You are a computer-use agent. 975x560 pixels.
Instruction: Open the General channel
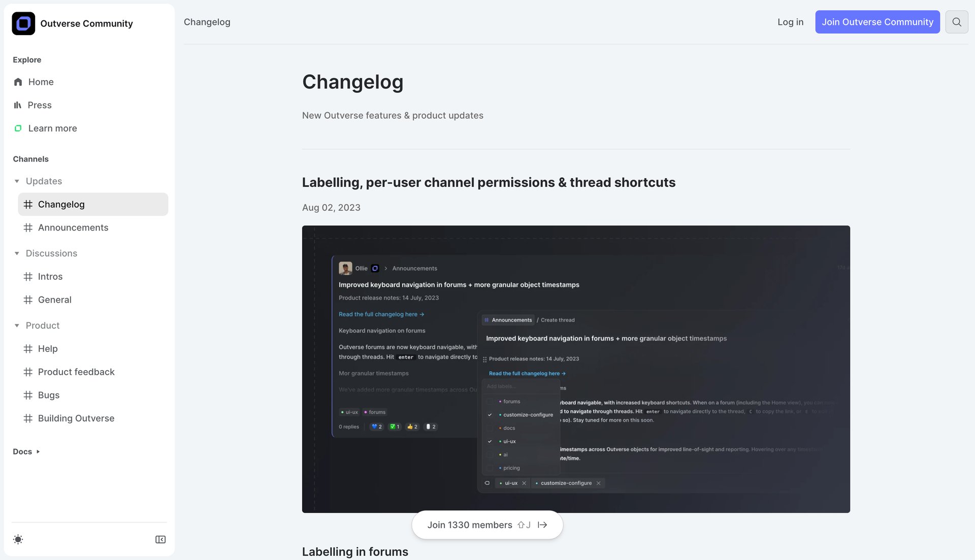[54, 300]
